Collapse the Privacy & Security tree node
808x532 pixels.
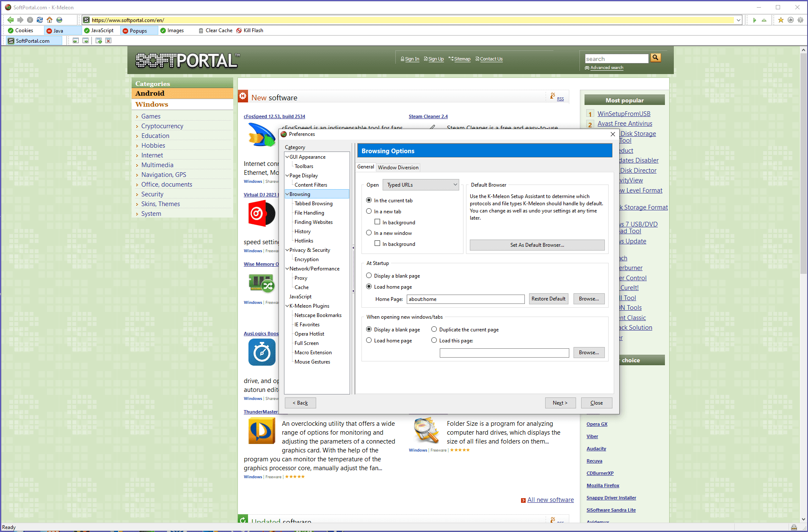[x=287, y=250]
